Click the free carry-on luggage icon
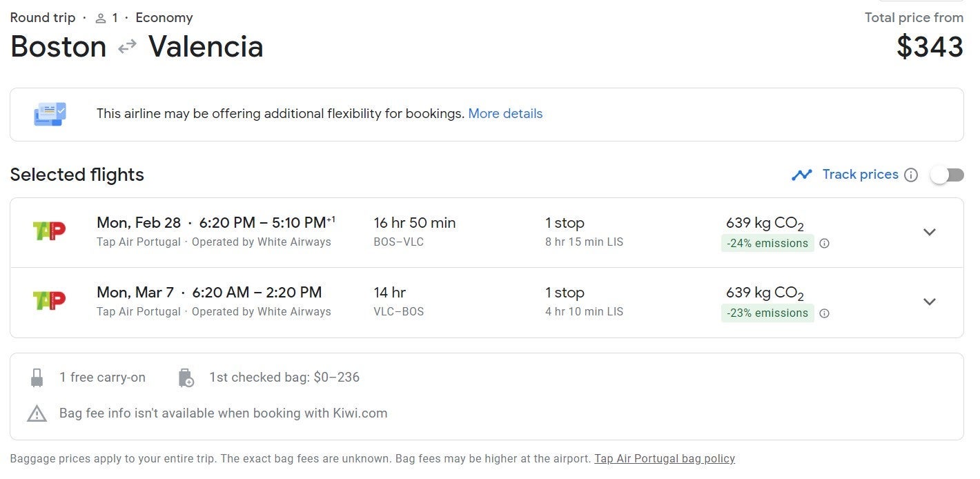The image size is (980, 479). tap(37, 378)
